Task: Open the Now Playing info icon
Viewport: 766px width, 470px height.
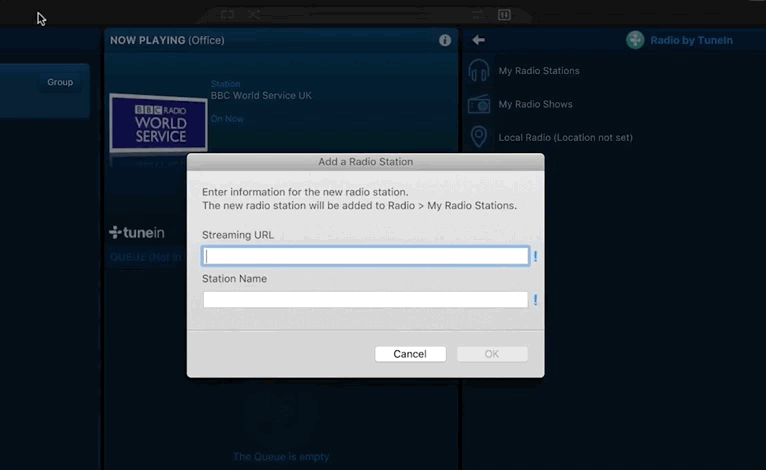Action: pos(445,40)
